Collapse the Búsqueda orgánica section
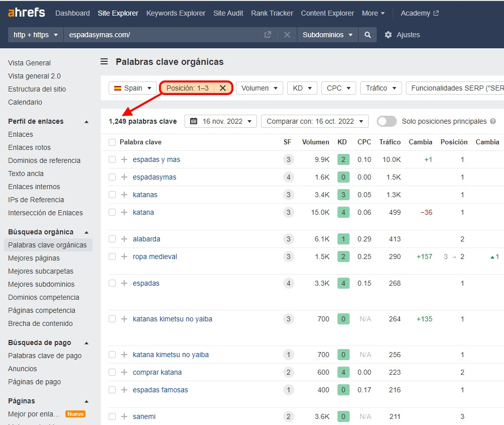Image resolution: width=504 pixels, height=425 pixels. coord(87,232)
